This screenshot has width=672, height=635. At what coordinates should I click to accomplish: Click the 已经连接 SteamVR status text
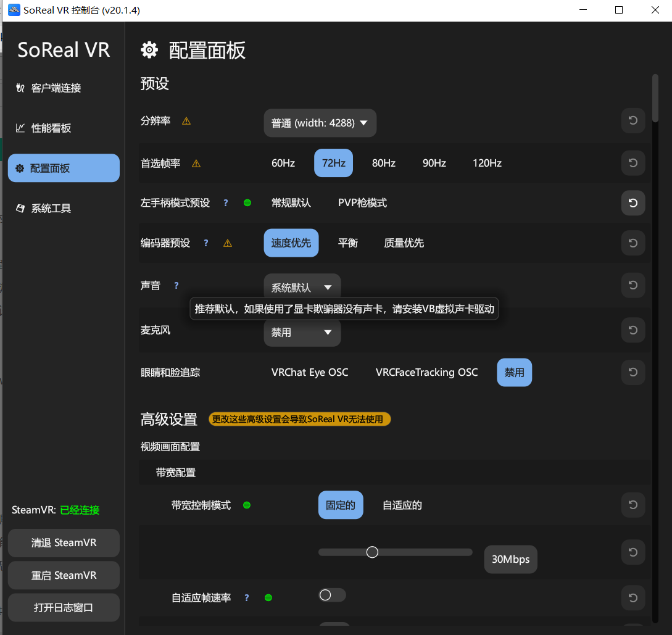click(80, 510)
